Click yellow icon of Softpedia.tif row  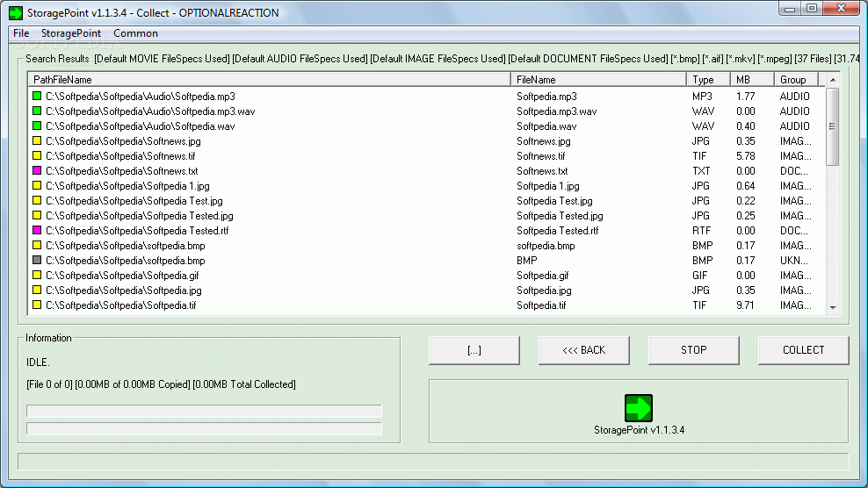click(x=37, y=305)
